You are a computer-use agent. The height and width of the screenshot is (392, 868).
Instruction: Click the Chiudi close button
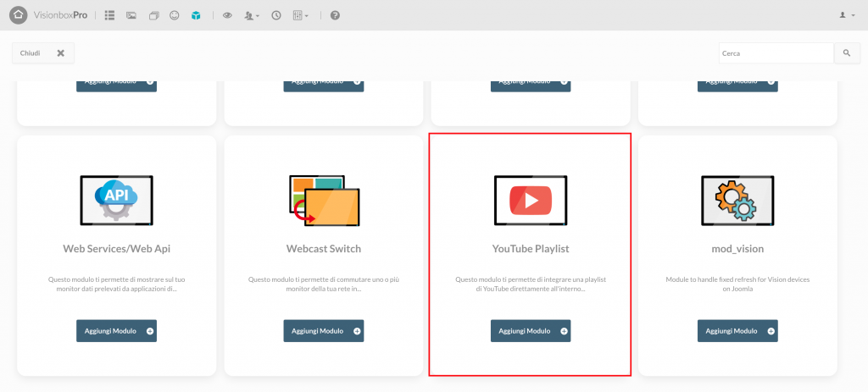point(43,53)
